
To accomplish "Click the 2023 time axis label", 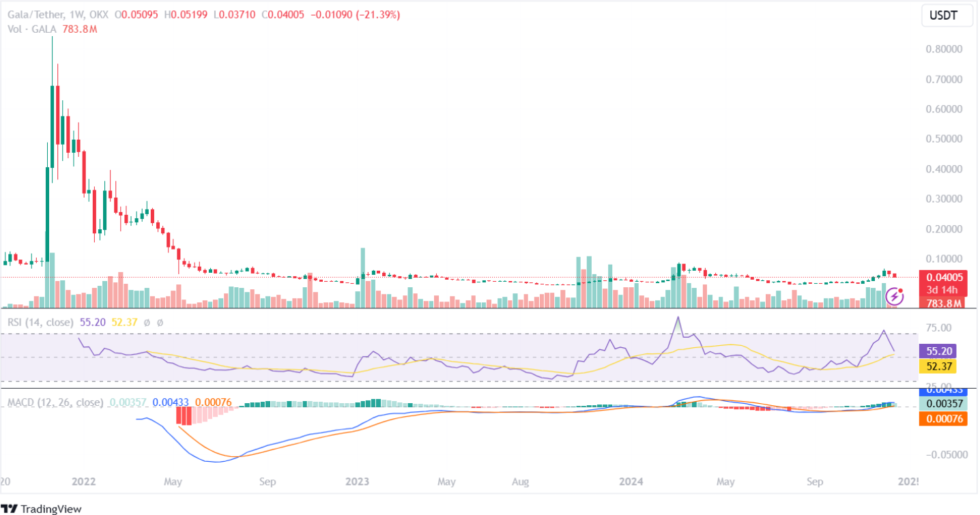I will [x=357, y=482].
